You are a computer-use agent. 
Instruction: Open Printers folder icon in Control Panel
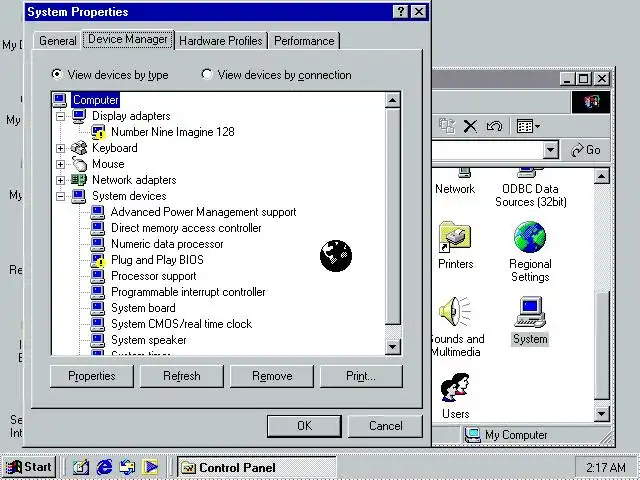455,237
